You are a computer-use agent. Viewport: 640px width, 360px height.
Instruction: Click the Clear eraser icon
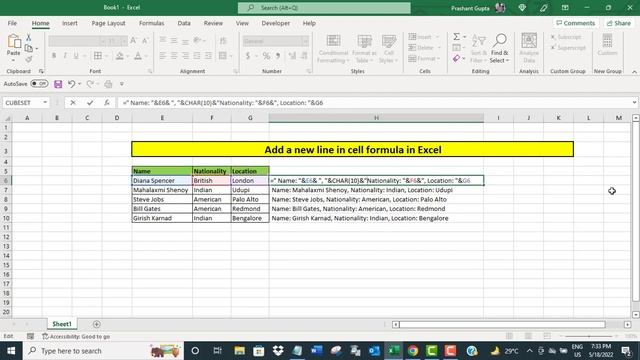tap(456, 59)
